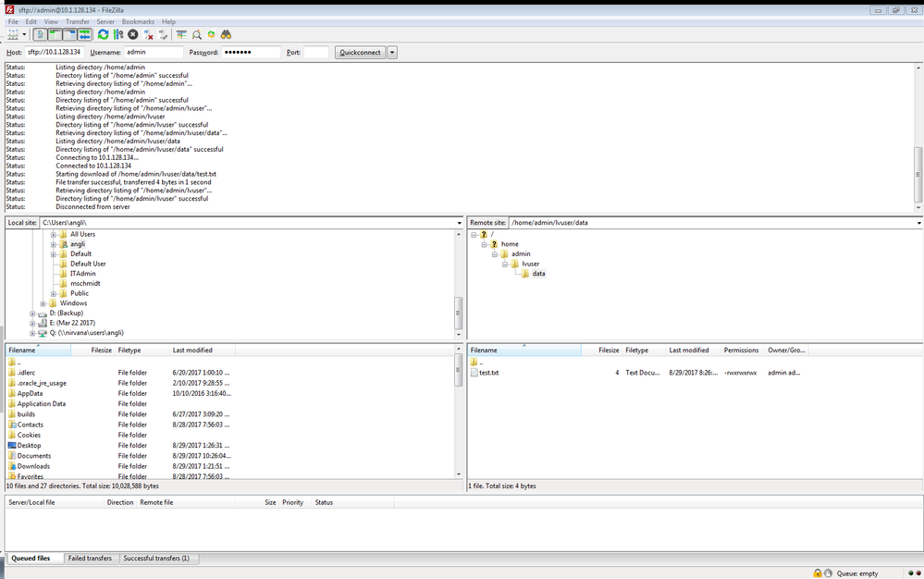Select the remote data folder
Screen dimensions: 924x579
coord(538,274)
